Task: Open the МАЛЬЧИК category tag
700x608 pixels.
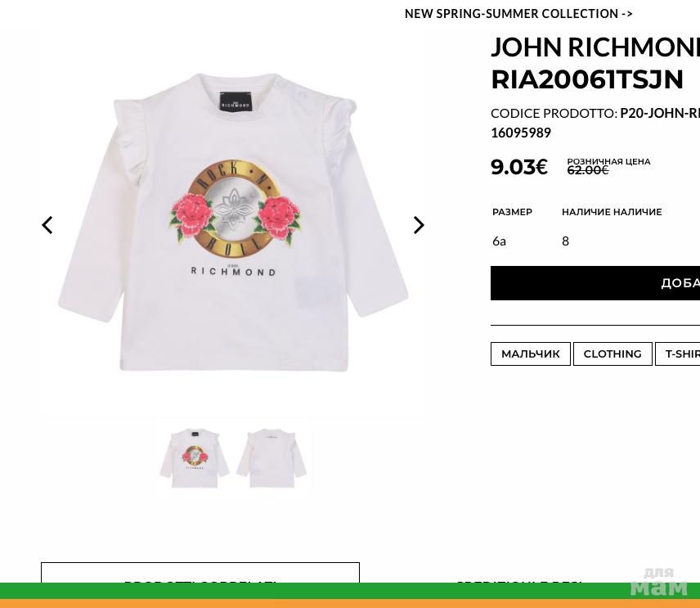Action: tap(531, 354)
